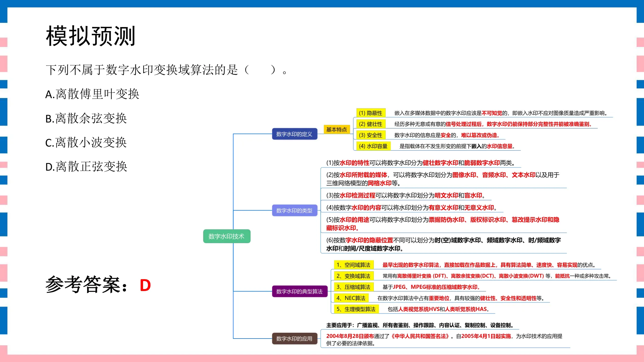
Task: Click type item (2) 按水印所附载的媒体
Action: pyautogui.click(x=443, y=179)
